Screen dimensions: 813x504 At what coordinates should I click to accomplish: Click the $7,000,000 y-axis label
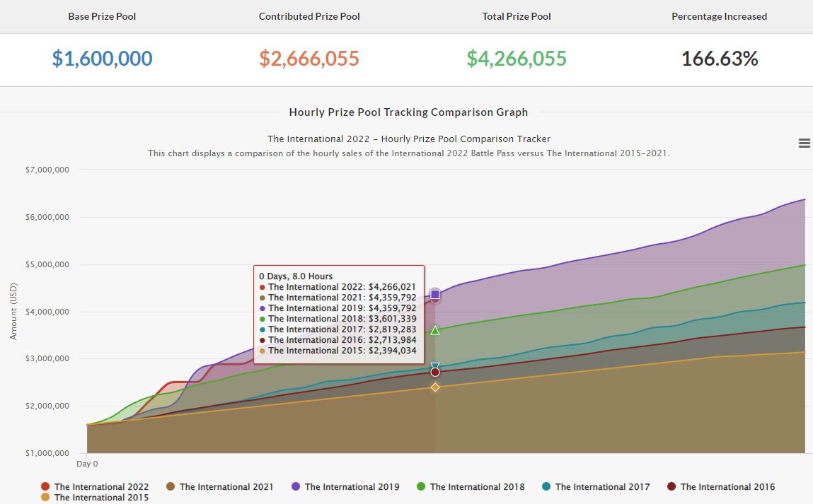coord(47,170)
